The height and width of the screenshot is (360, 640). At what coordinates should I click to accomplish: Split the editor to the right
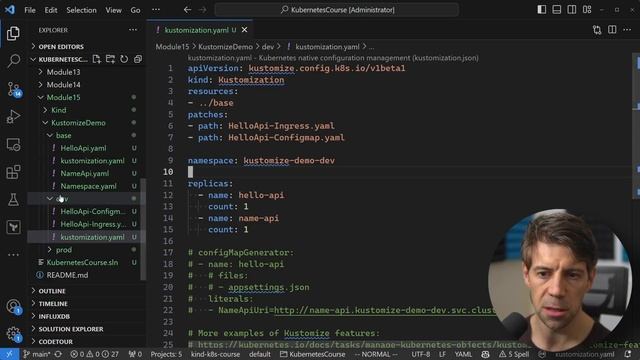(612, 30)
